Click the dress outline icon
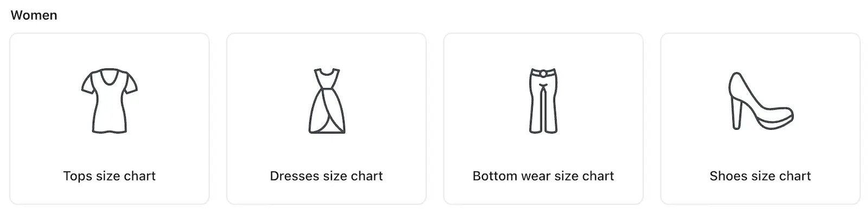868x215 pixels. click(327, 101)
